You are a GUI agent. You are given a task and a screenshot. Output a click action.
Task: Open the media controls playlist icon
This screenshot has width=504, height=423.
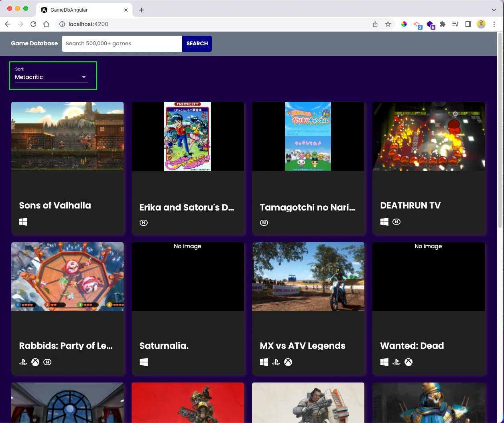tap(455, 24)
